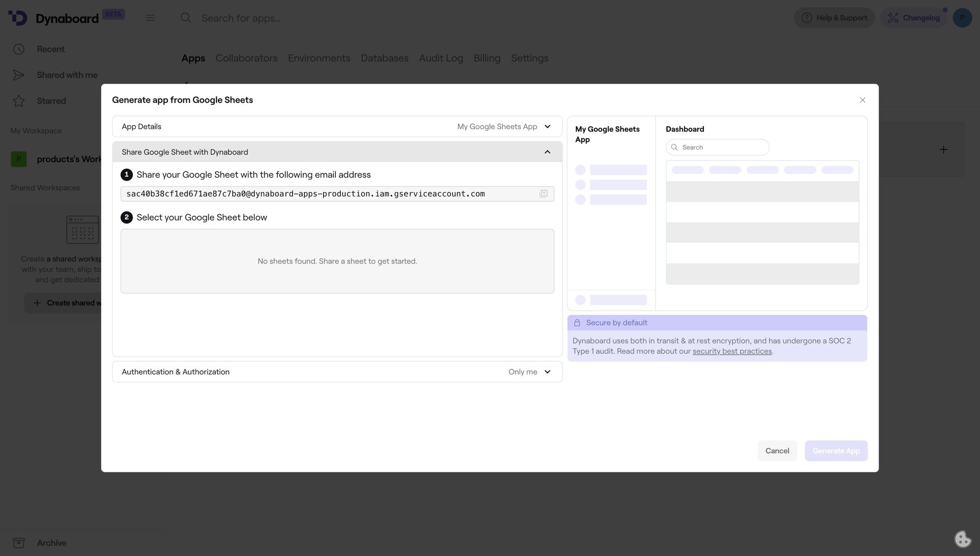The image size is (980, 556).
Task: Open the sidebar hamburger menu icon
Action: (x=150, y=17)
